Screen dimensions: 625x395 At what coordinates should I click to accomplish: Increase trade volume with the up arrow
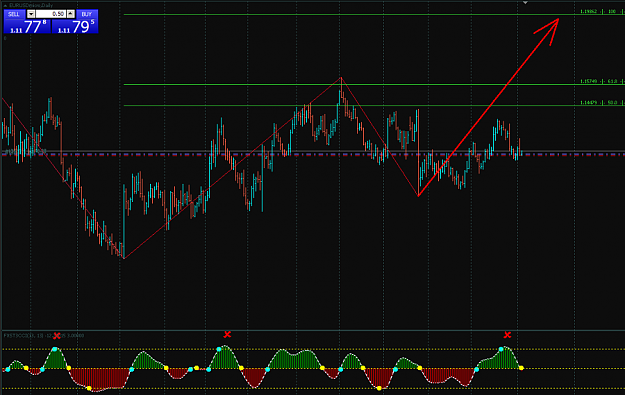(71, 14)
